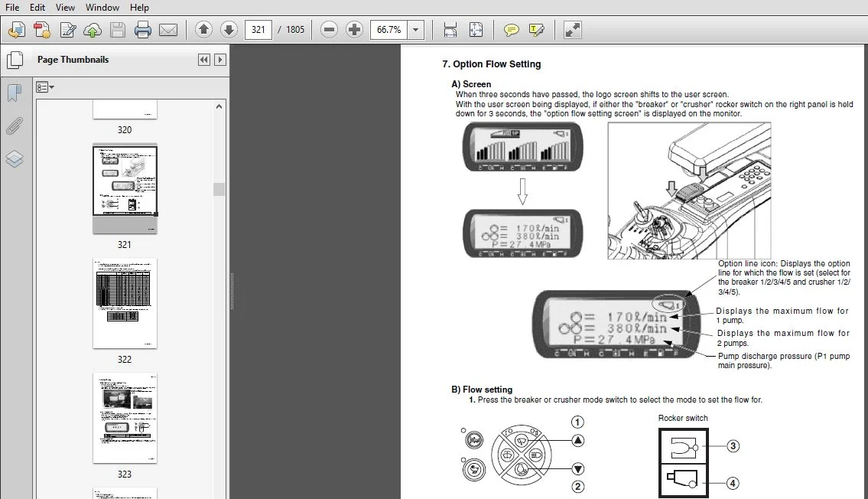Click the Print icon

[142, 29]
